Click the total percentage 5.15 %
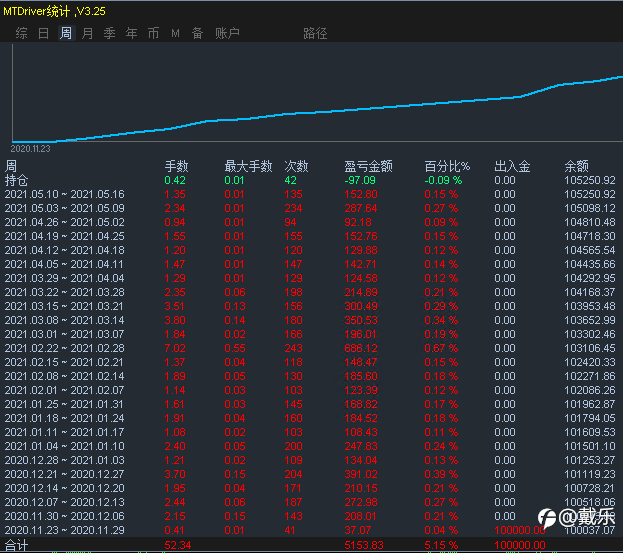This screenshot has height=553, width=623. click(x=441, y=545)
